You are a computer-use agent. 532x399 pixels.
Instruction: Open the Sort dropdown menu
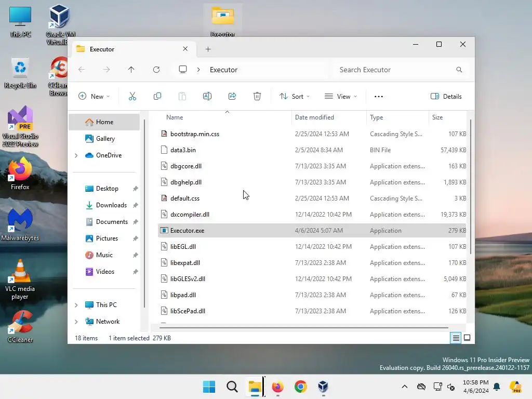295,96
